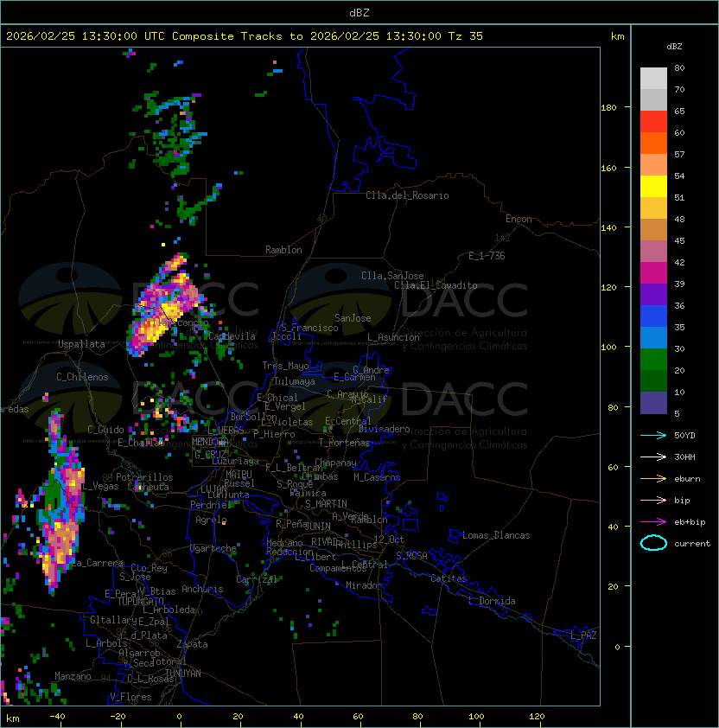The height and width of the screenshot is (728, 719).
Task: Click the Catitas map label
Action: [449, 578]
